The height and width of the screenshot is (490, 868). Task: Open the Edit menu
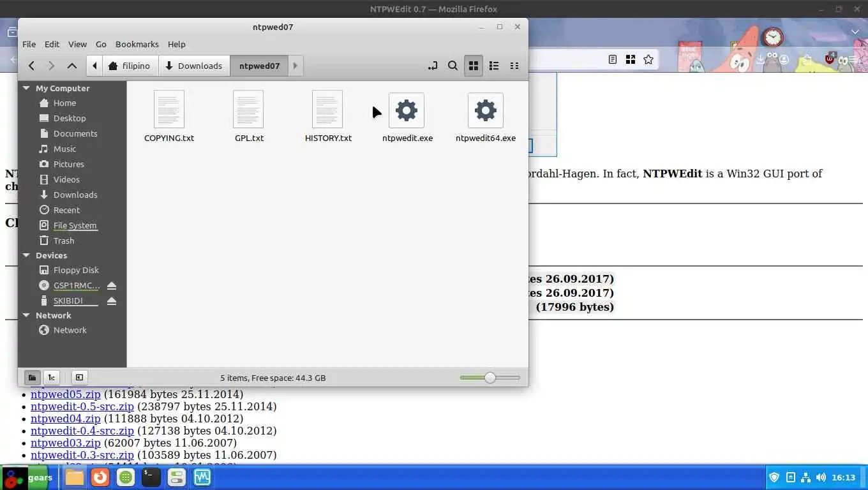[x=52, y=44]
